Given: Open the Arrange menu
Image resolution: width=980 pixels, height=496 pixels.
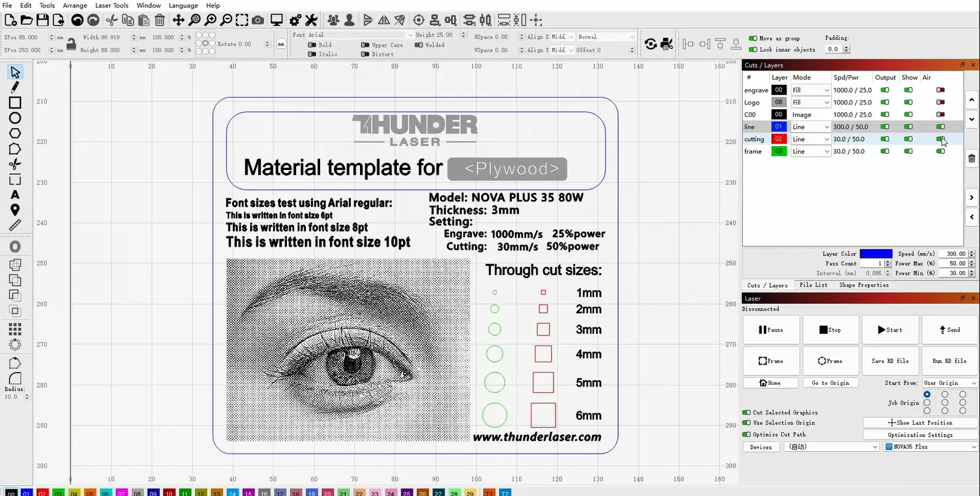Looking at the screenshot, I should tap(75, 6).
